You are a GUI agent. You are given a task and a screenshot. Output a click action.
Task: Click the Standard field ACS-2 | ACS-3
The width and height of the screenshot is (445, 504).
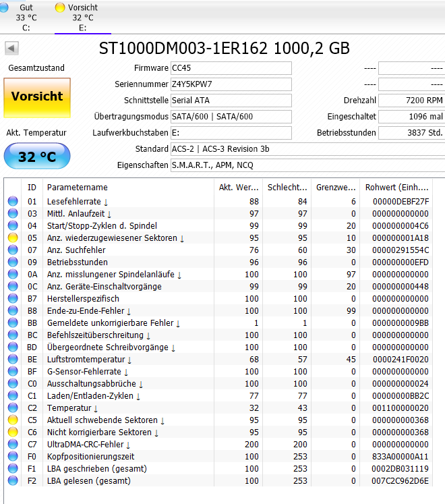307,149
